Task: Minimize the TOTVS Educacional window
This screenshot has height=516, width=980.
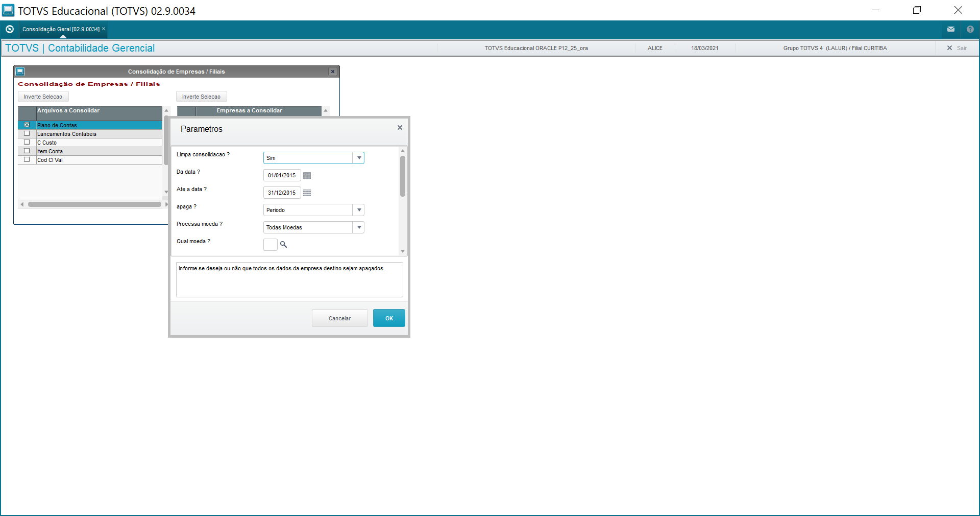Action: pyautogui.click(x=876, y=10)
